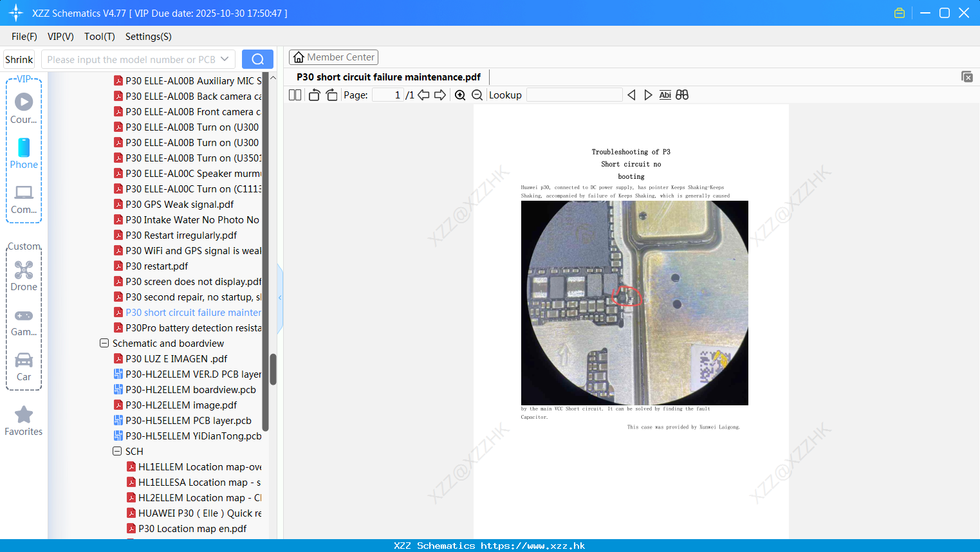This screenshot has width=980, height=552.
Task: Close the PDF tab panel icon
Action: [967, 77]
